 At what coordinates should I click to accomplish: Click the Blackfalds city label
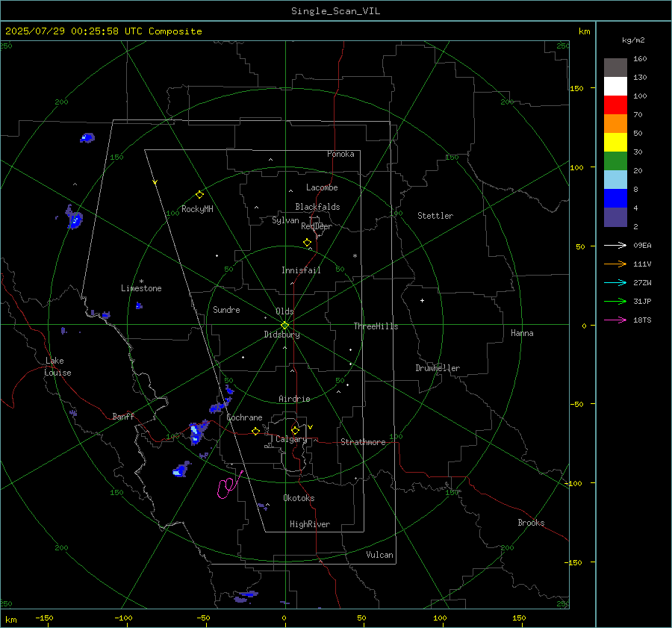pyautogui.click(x=317, y=207)
